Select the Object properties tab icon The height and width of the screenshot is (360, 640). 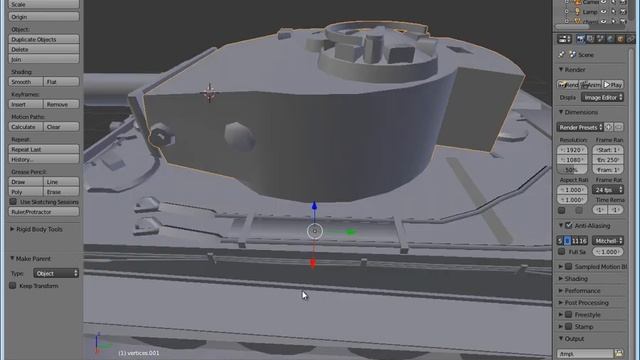[620, 39]
